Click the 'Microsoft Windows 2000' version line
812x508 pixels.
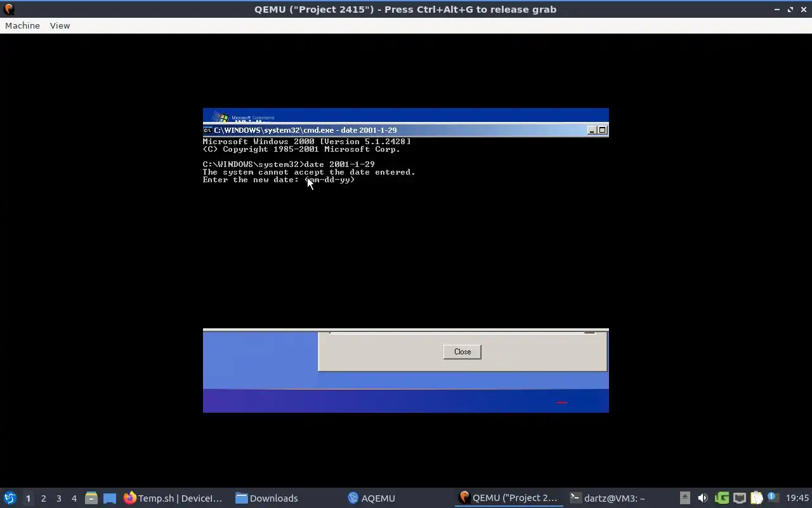point(306,142)
